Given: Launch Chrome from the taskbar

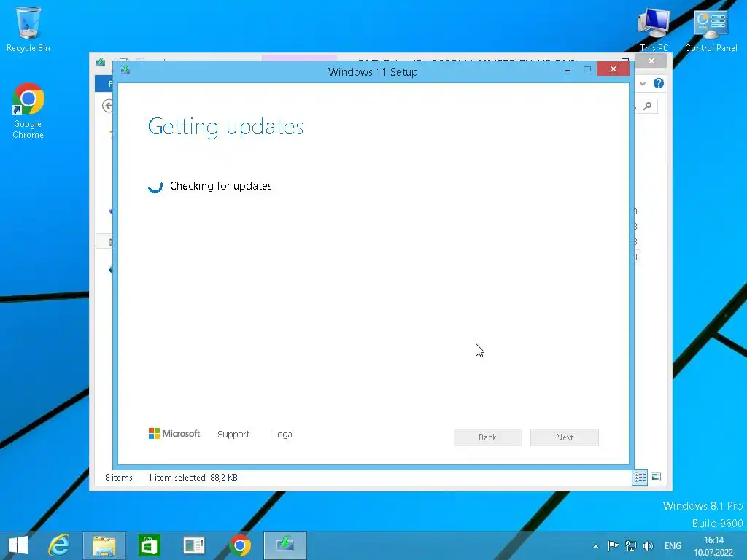Looking at the screenshot, I should [x=239, y=545].
